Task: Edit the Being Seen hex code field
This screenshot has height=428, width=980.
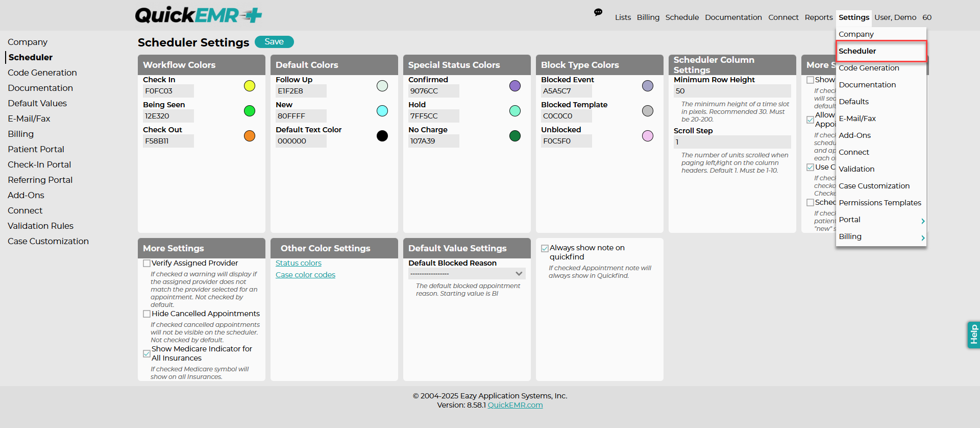Action: pos(168,116)
